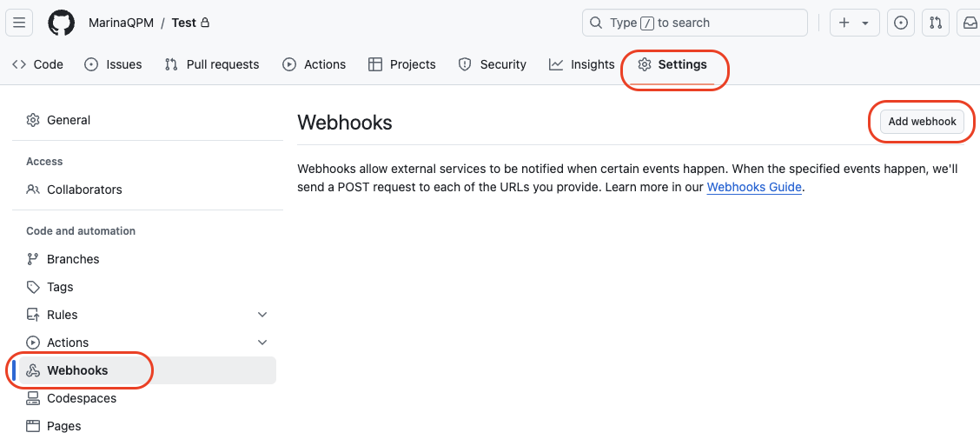The height and width of the screenshot is (446, 980).
Task: Go to the Code tab
Action: [x=37, y=64]
